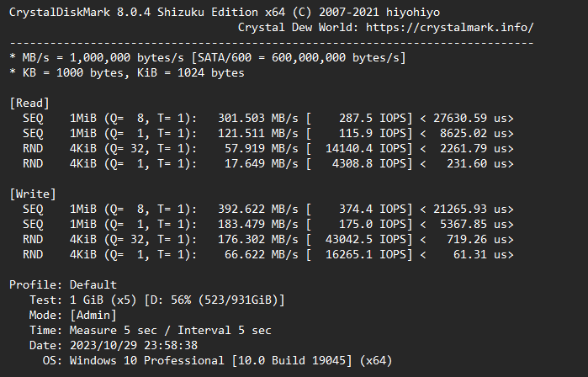The width and height of the screenshot is (588, 377).
Task: Click the [Write] section header
Action: (33, 194)
